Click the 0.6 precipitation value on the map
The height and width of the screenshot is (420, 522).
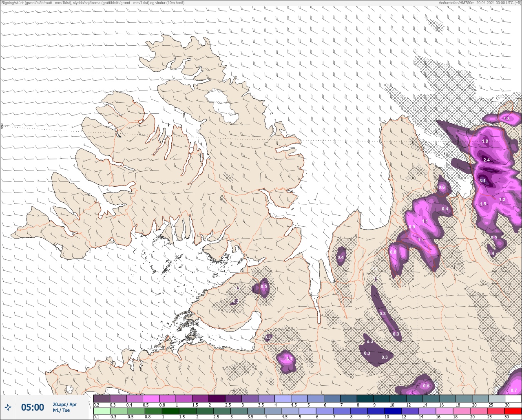point(442,187)
